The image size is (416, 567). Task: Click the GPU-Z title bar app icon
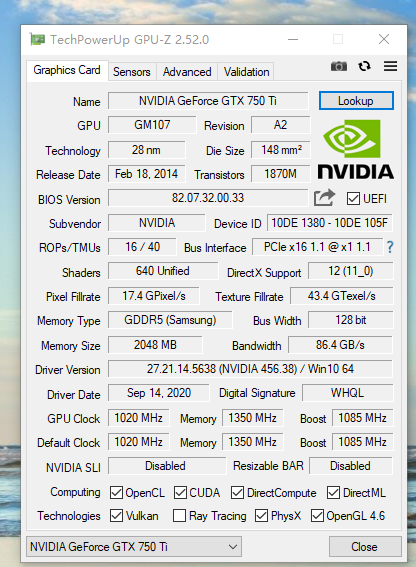pyautogui.click(x=38, y=39)
